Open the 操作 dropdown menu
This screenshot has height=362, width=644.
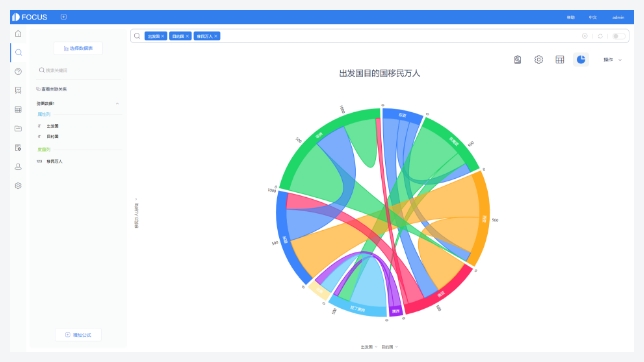pyautogui.click(x=612, y=60)
